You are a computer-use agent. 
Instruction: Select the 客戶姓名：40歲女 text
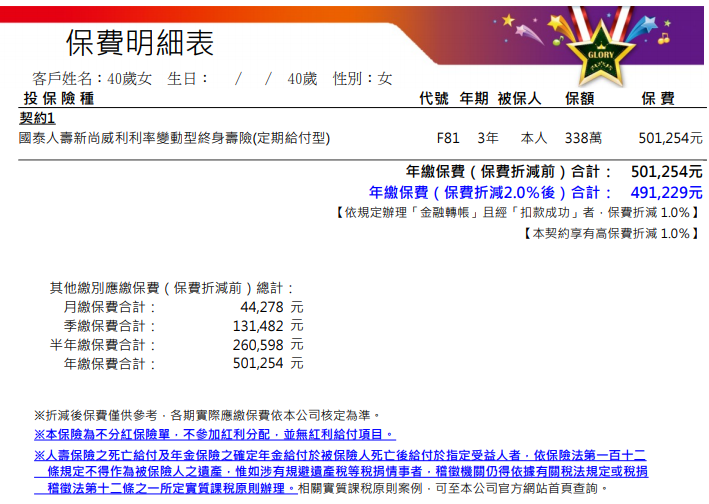tap(92, 79)
